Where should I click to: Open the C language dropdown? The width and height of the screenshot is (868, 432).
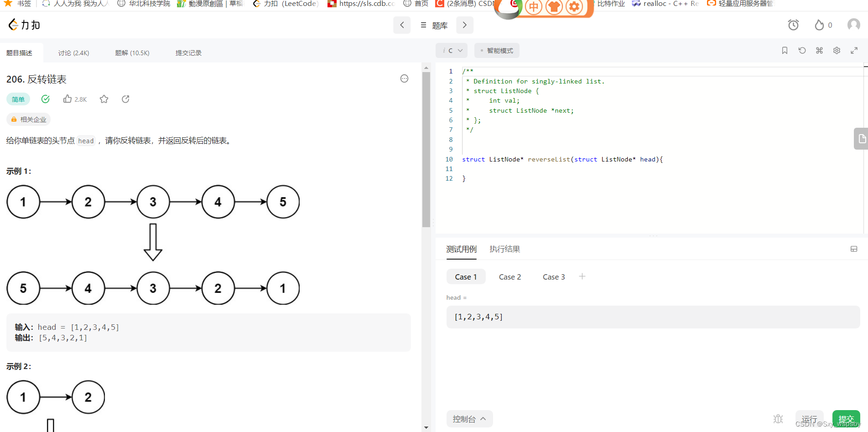[452, 51]
